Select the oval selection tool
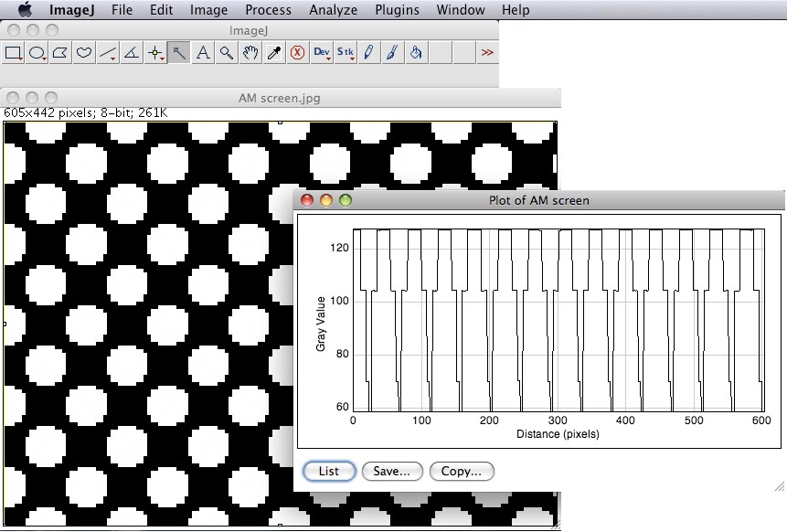 pos(37,52)
